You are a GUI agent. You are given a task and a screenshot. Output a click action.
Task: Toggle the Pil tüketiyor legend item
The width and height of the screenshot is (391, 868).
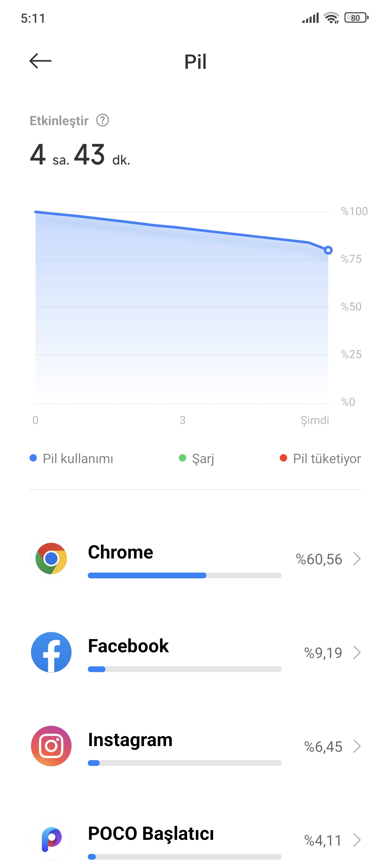320,459
